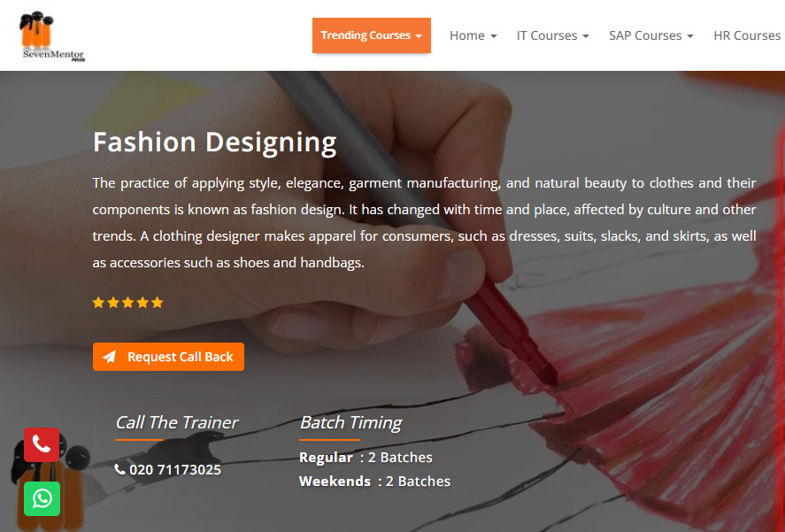Screen dimensions: 785x532
Task: Select the first star in the rating
Action: click(98, 303)
